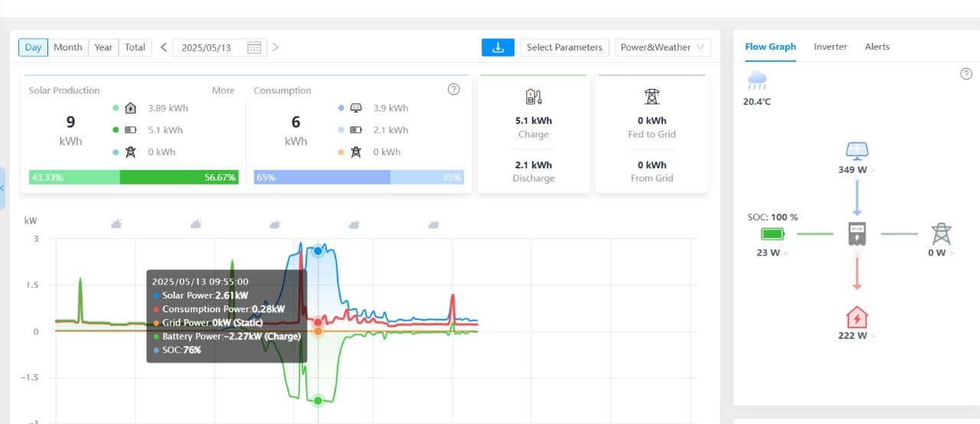Click the red home load icon

(857, 317)
